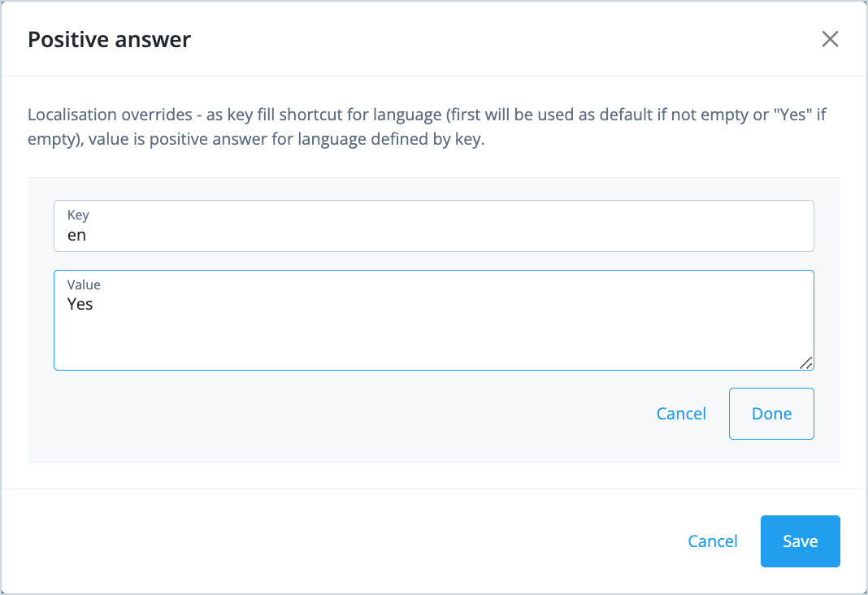Viewport: 868px width, 595px height.
Task: Click the "Positive answer" dialog title
Action: (x=109, y=39)
